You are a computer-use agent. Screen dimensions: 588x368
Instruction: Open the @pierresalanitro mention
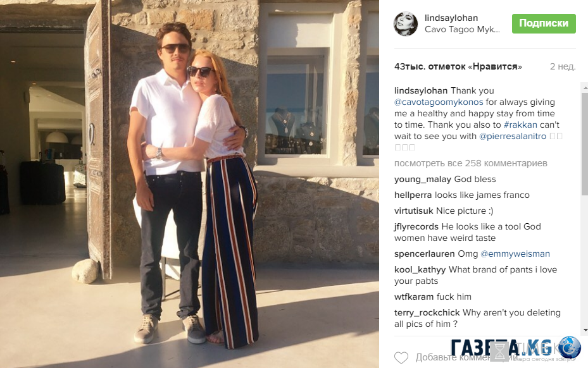(x=513, y=137)
